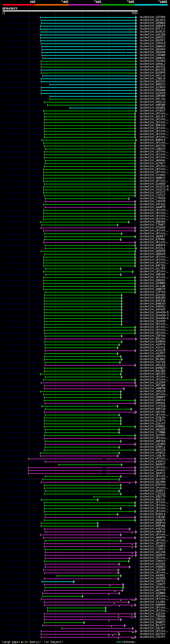Click the green ~80% identity legend bar
This screenshot has width=170, height=644.
coord(118,5)
